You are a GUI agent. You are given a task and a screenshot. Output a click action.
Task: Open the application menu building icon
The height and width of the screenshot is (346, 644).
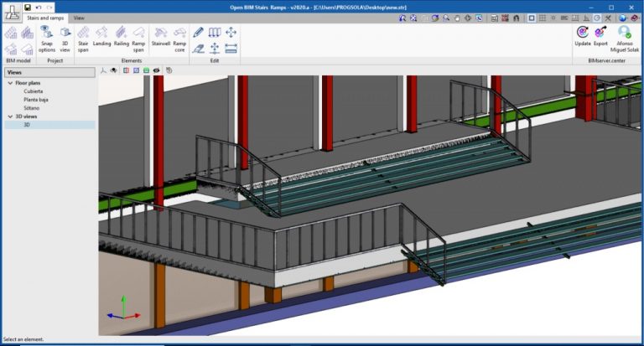tap(12, 13)
